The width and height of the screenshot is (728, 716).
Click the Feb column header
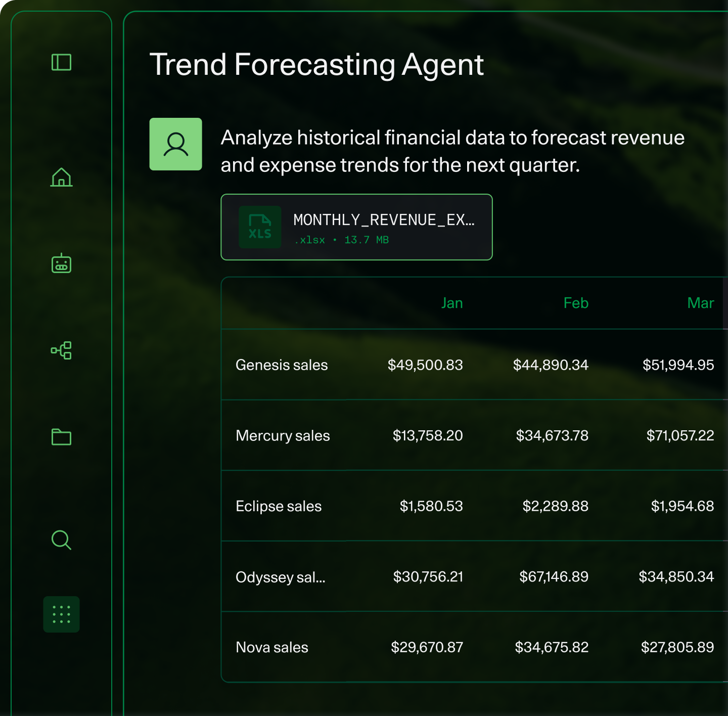(576, 303)
